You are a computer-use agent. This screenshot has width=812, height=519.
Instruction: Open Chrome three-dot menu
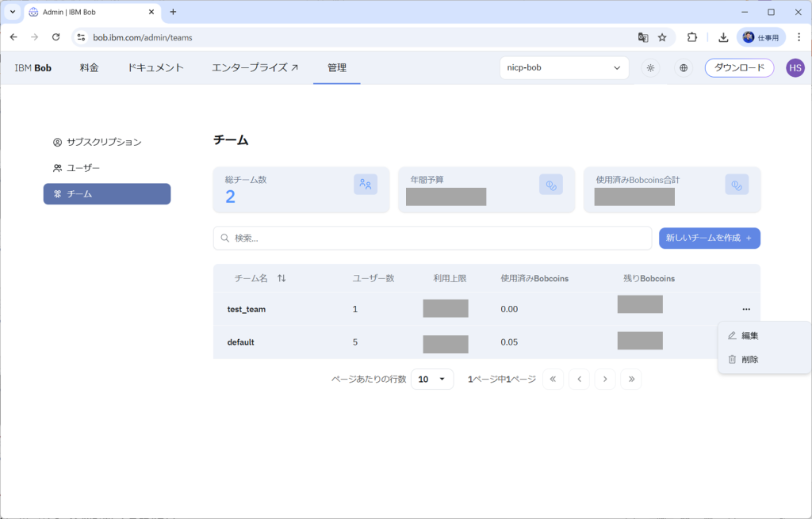point(799,37)
